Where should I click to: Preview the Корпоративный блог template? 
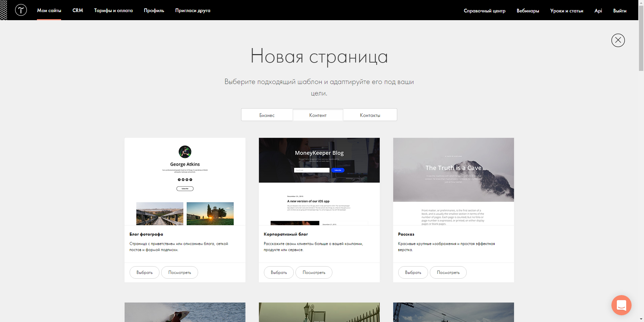[314, 272]
